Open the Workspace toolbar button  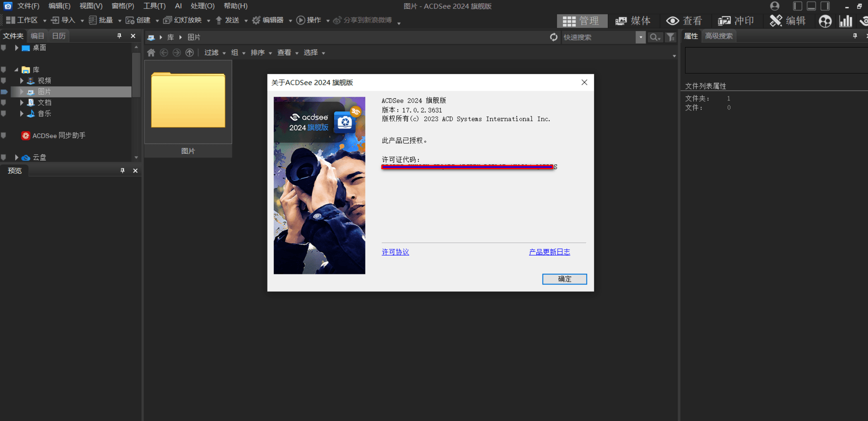23,20
